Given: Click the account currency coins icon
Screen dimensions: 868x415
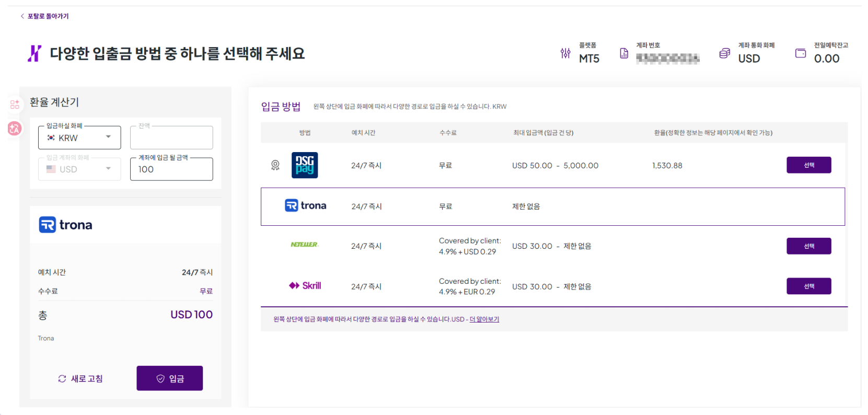Looking at the screenshot, I should pos(724,53).
